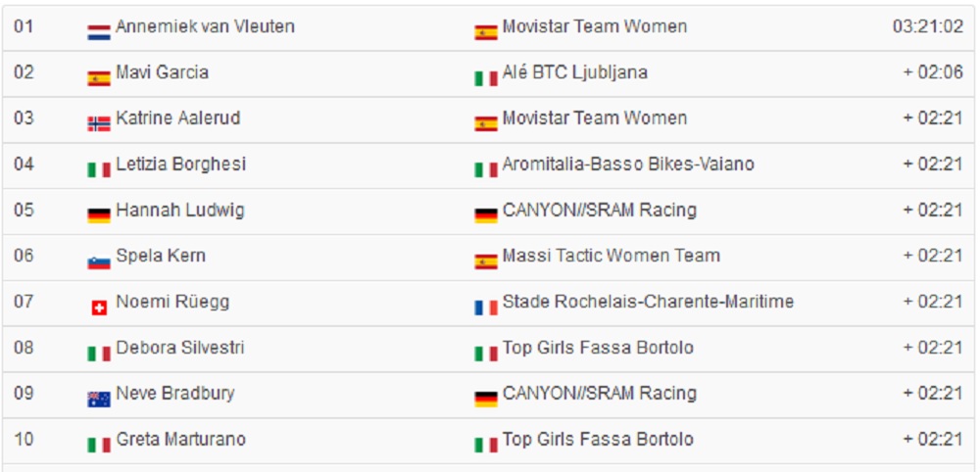Click Mavi Garcia's + 02:06 time gap
This screenshot has width=980, height=472.
click(933, 72)
